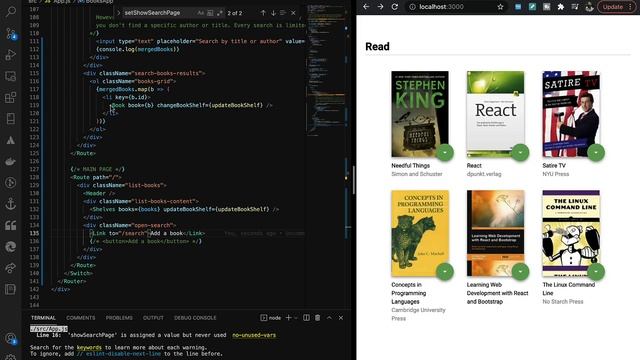Open the Search view in VS Code activity bar
Image resolution: width=640 pixels, height=360 pixels.
tap(11, 12)
